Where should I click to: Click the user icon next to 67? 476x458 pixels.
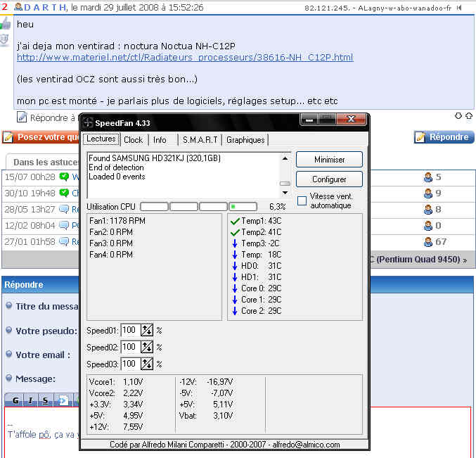coord(427,242)
